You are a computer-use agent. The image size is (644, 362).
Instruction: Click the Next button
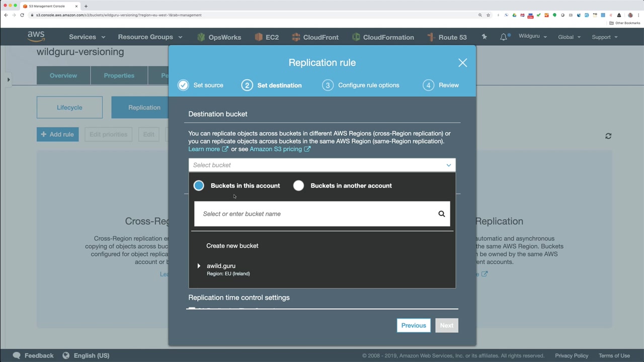pos(447,325)
